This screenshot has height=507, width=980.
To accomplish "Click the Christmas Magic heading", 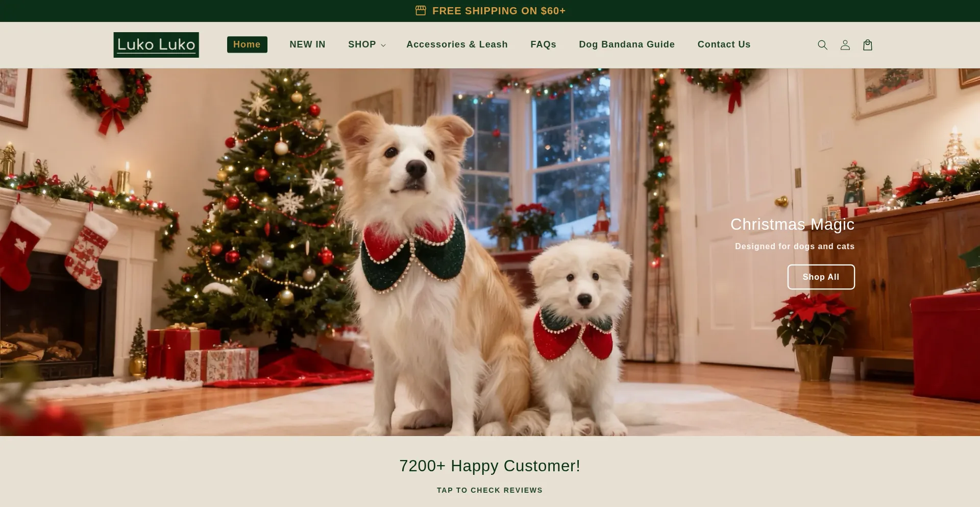I will coord(792,224).
